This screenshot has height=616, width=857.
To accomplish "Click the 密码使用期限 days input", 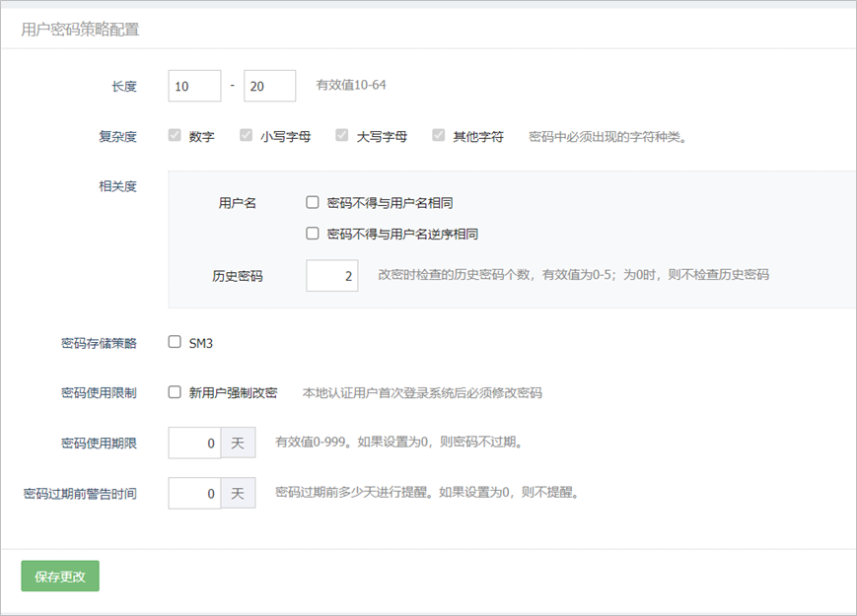I will point(194,444).
